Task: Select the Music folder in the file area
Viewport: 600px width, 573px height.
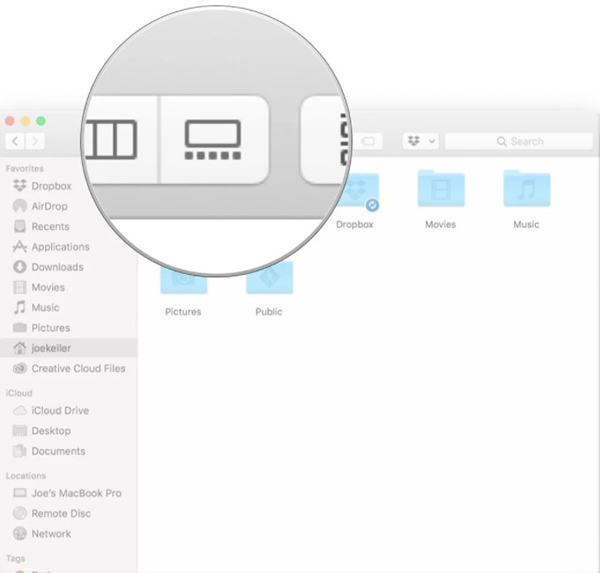Action: tap(527, 200)
